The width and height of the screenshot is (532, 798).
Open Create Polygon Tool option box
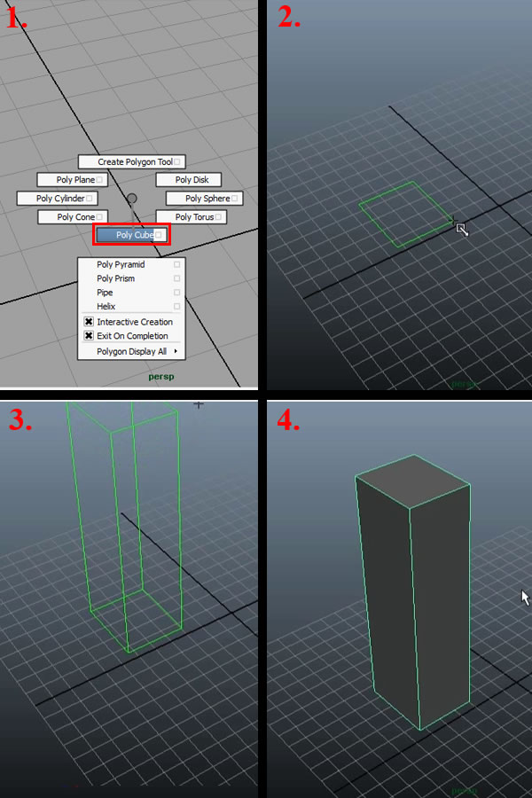tap(177, 162)
